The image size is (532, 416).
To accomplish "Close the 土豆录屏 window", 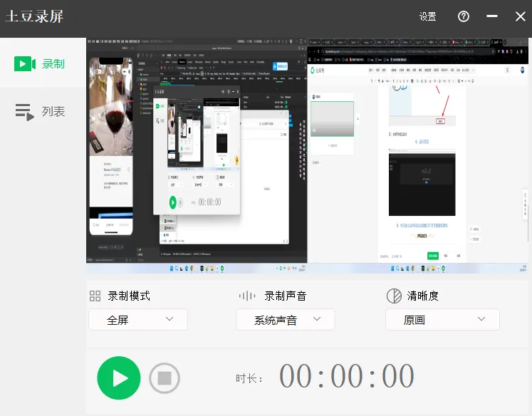I will tap(520, 16).
